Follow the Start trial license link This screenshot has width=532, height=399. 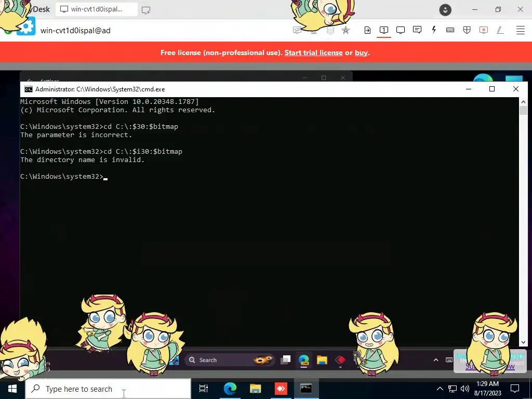(x=313, y=52)
